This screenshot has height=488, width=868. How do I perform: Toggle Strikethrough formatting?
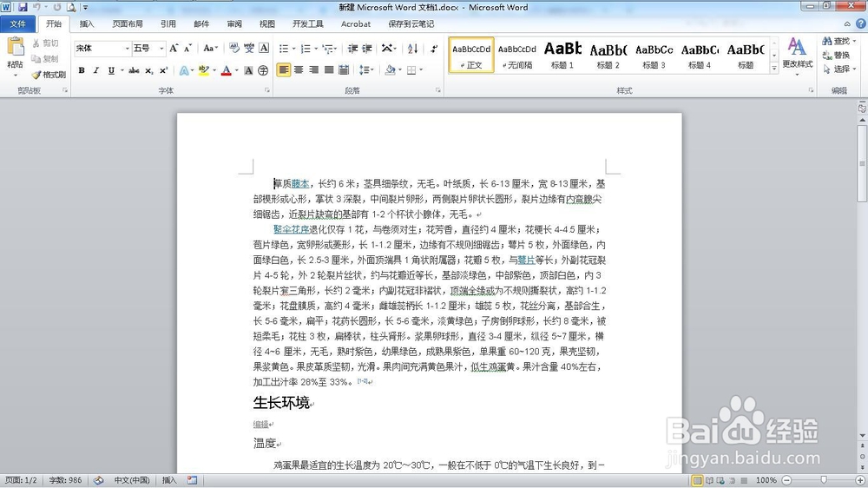[134, 70]
